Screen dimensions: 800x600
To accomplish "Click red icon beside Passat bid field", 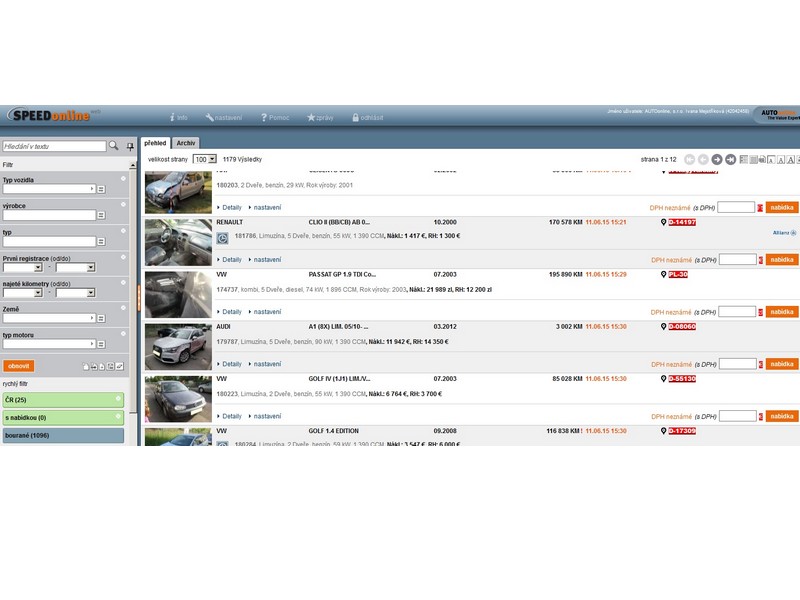I will tap(761, 312).
